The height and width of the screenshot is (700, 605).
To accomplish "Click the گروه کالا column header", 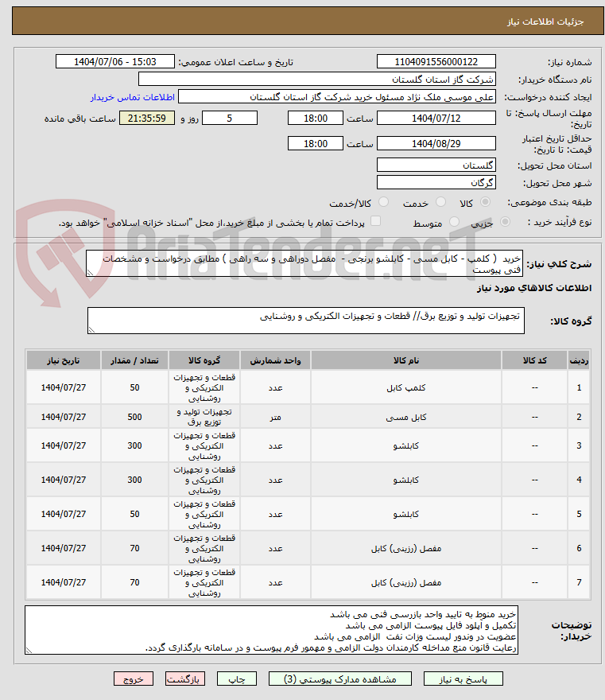I will 204,360.
